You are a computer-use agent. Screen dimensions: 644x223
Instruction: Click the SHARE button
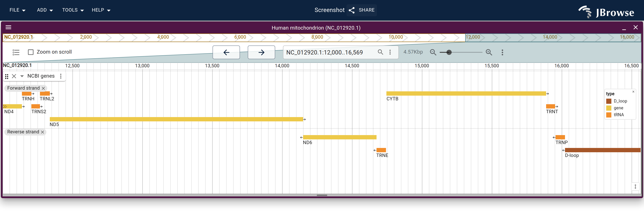pos(361,10)
